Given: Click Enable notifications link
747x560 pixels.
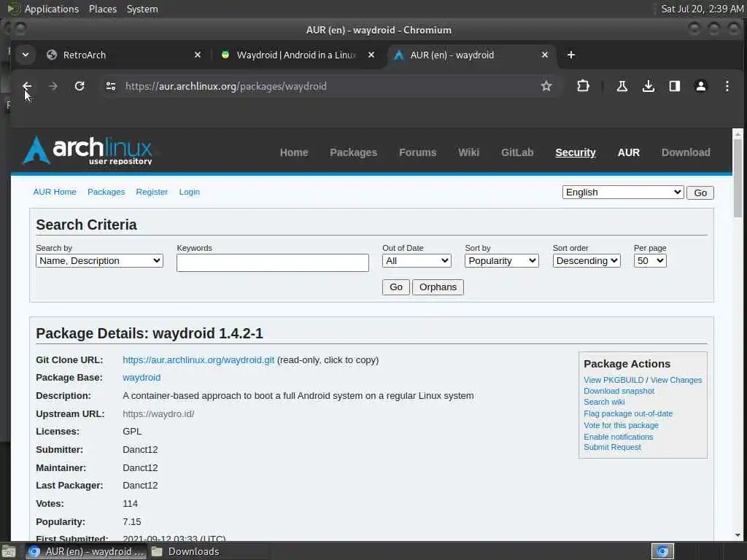Looking at the screenshot, I should [x=619, y=437].
